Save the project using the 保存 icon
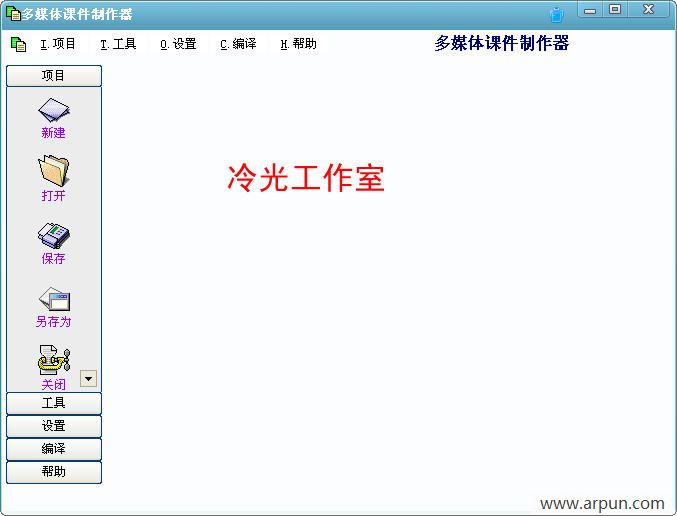The height and width of the screenshot is (516, 677). point(54,236)
